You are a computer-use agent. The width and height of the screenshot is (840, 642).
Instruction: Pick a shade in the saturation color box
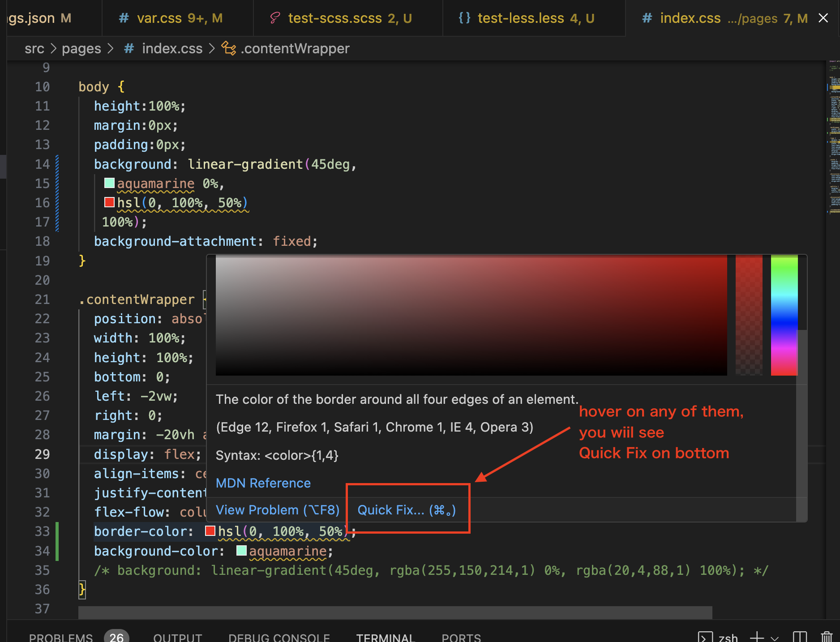[471, 315]
